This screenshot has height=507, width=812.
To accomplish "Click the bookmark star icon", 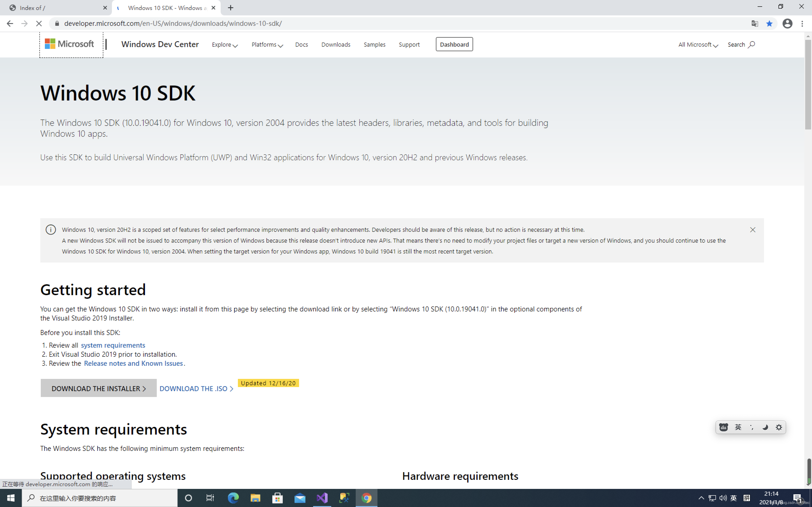I will tap(769, 24).
